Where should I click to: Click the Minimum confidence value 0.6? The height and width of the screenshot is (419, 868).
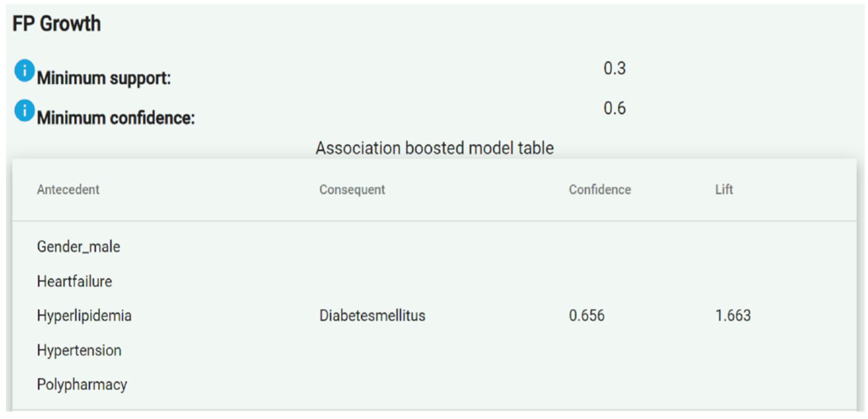click(x=614, y=108)
